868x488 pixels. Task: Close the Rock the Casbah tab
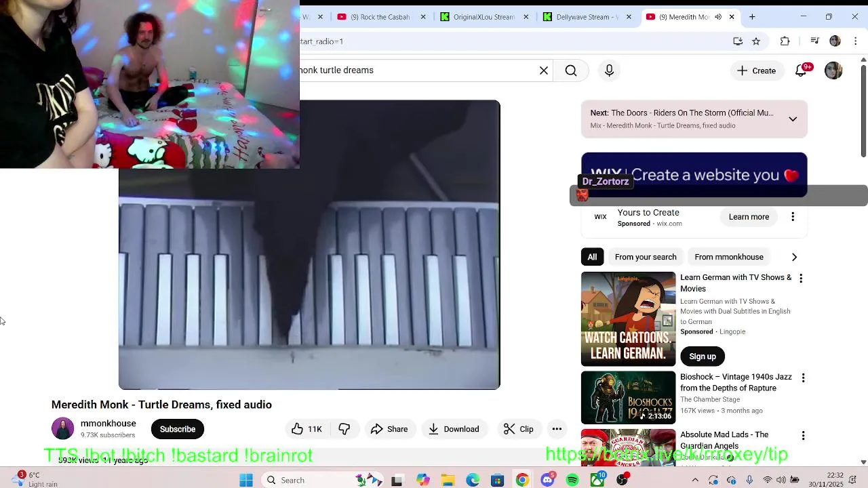(x=423, y=17)
